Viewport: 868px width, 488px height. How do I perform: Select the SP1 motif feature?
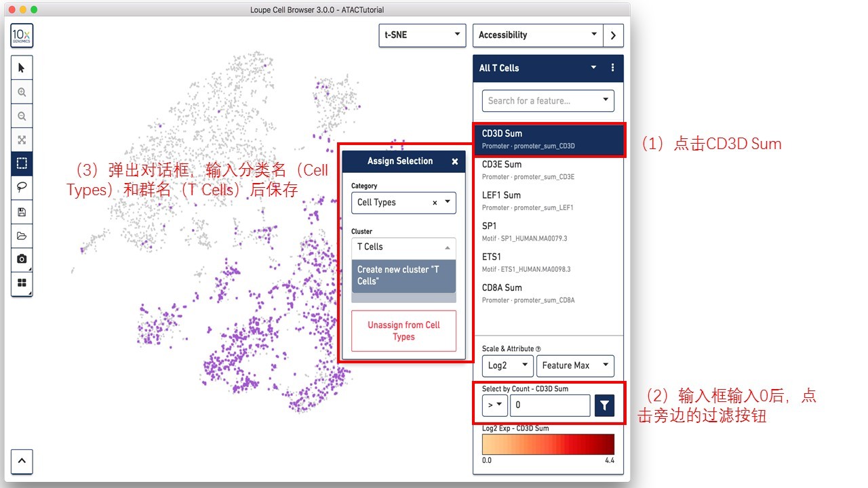coord(548,231)
